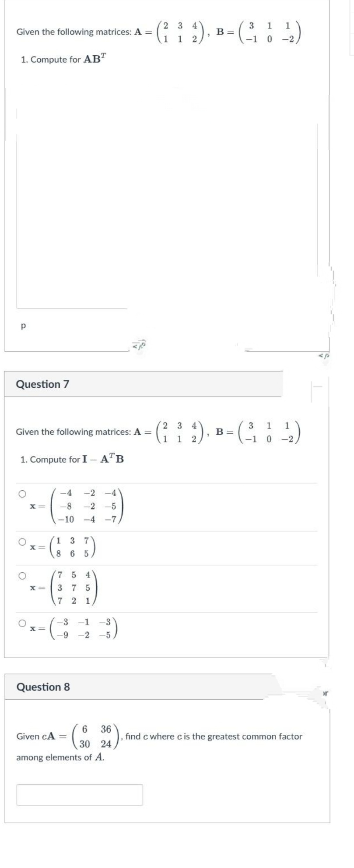Screen dimensions: 354x868
Task: Collapse the Question 8 header section
Action: point(144,688)
